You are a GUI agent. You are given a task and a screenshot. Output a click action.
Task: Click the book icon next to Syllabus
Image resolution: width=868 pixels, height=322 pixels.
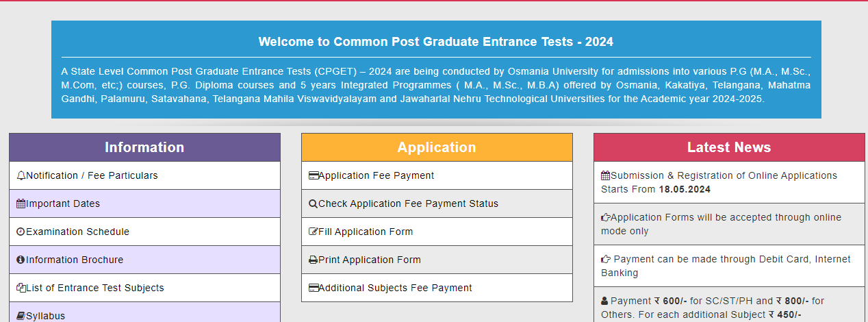pos(21,317)
